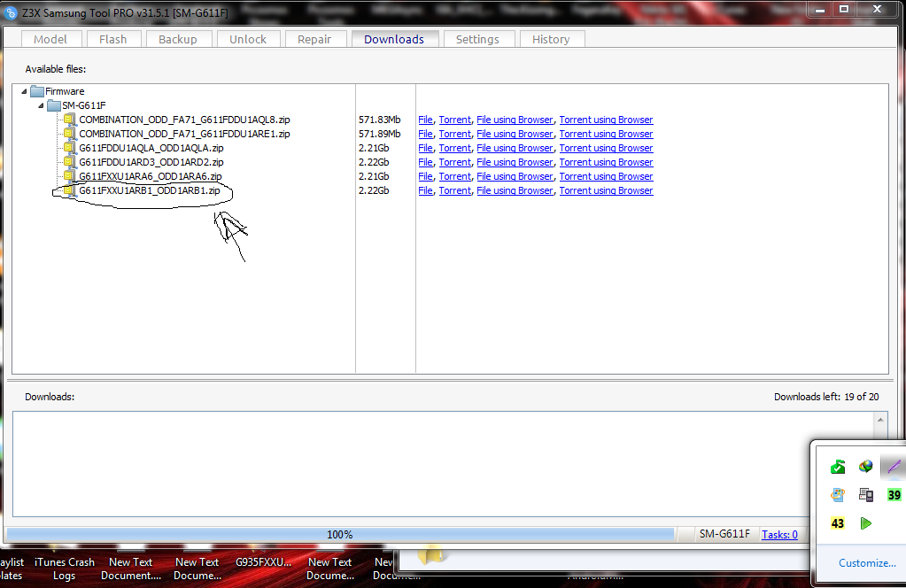
Task: Switch to the Settings tab
Action: [477, 39]
